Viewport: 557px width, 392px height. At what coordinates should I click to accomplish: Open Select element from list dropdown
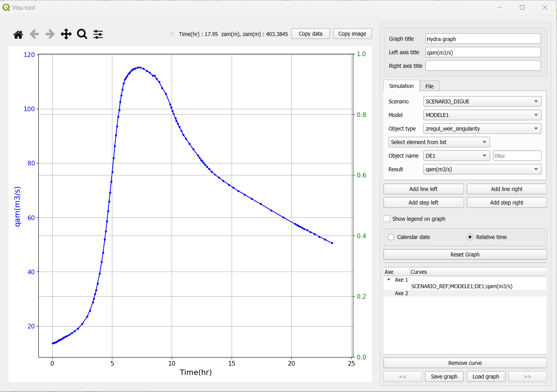(439, 142)
